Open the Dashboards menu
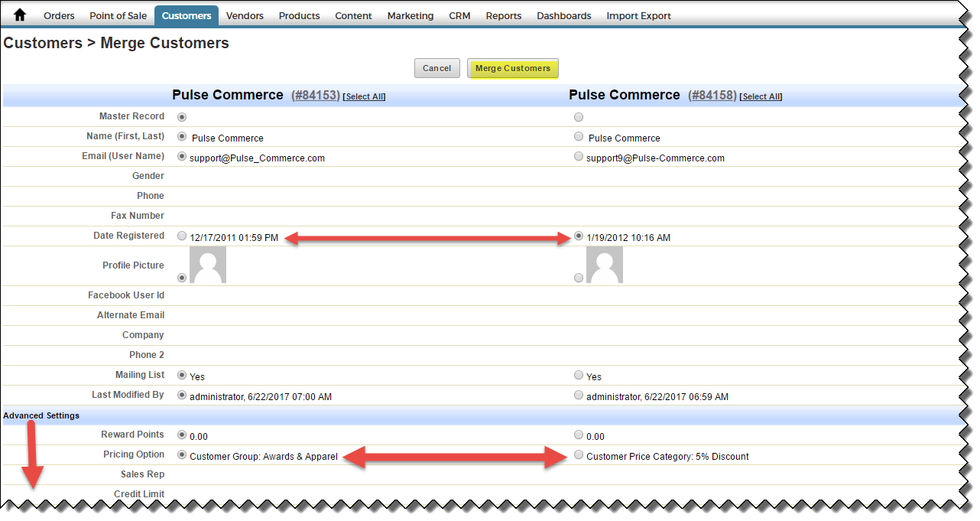The image size is (980, 521). pos(563,15)
